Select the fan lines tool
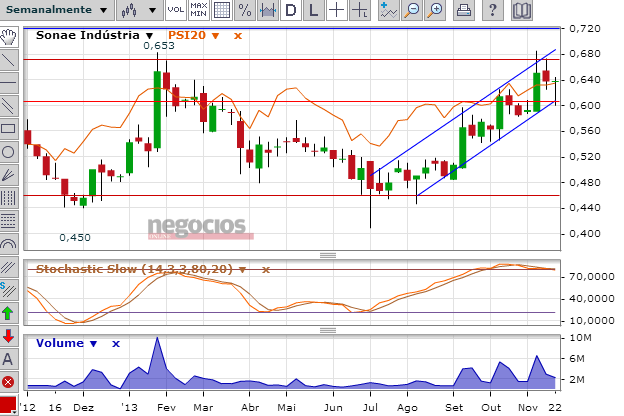This screenshot has height=416, width=624. coord(8,175)
